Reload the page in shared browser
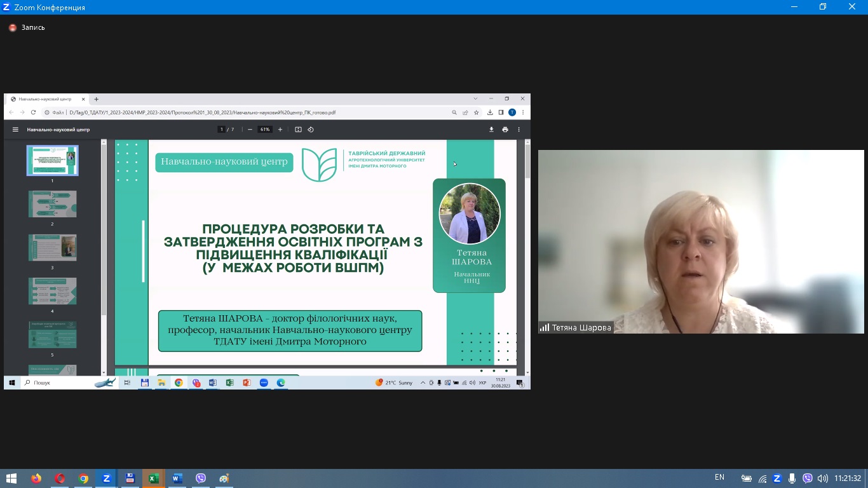This screenshot has height=488, width=868. [33, 112]
